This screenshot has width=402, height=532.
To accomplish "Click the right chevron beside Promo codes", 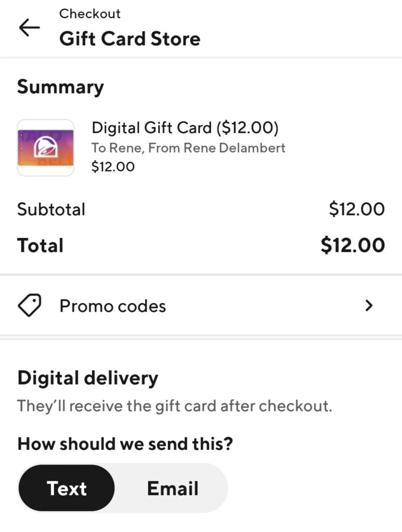I will point(369,305).
